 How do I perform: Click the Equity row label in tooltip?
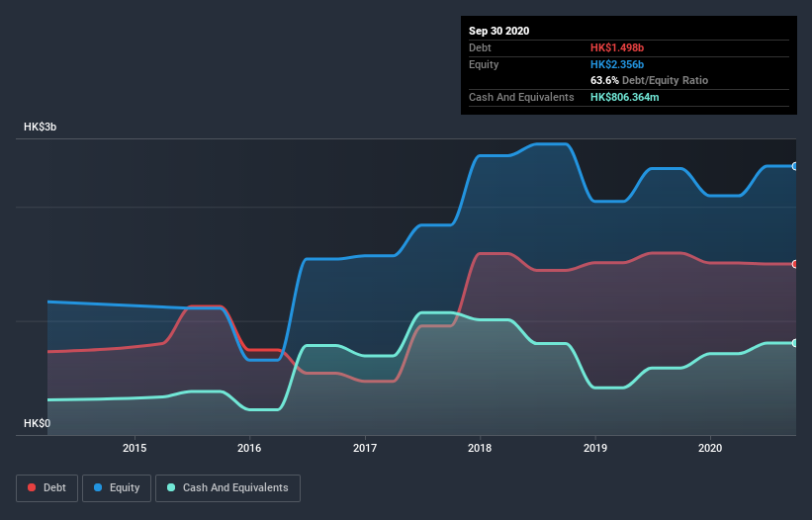(x=484, y=64)
